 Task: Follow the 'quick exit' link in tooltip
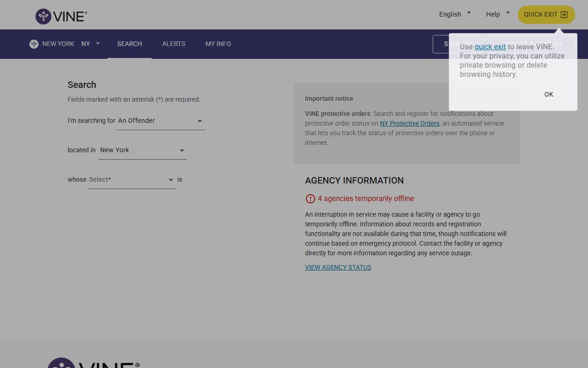coord(490,46)
